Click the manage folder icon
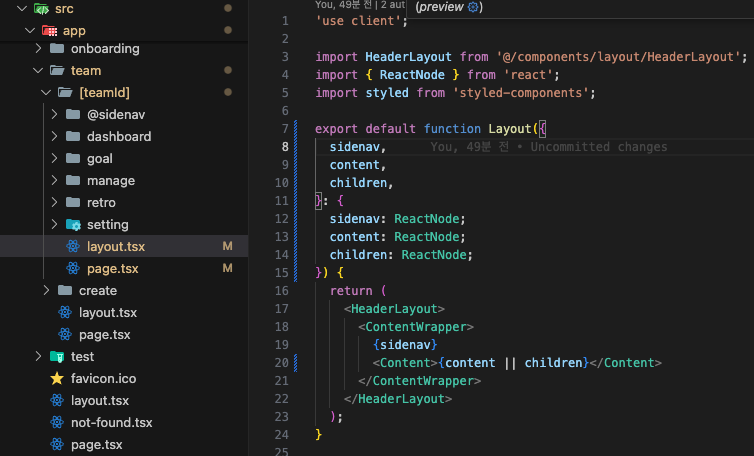The image size is (754, 456). [x=73, y=180]
